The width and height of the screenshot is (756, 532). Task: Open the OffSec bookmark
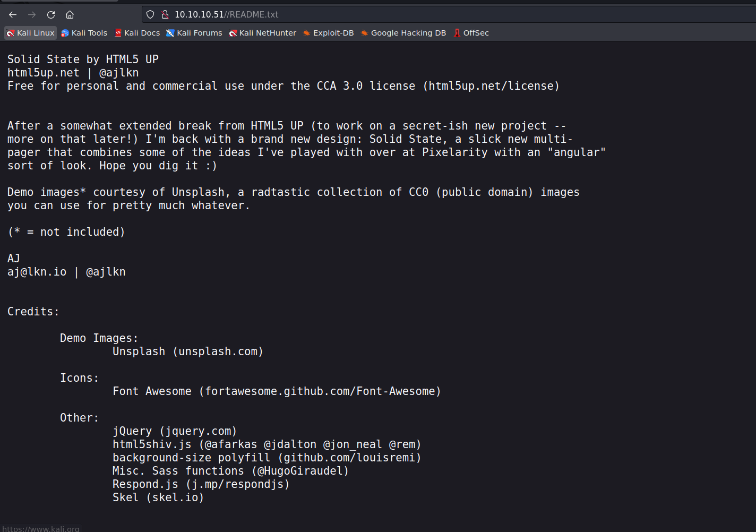(x=471, y=33)
